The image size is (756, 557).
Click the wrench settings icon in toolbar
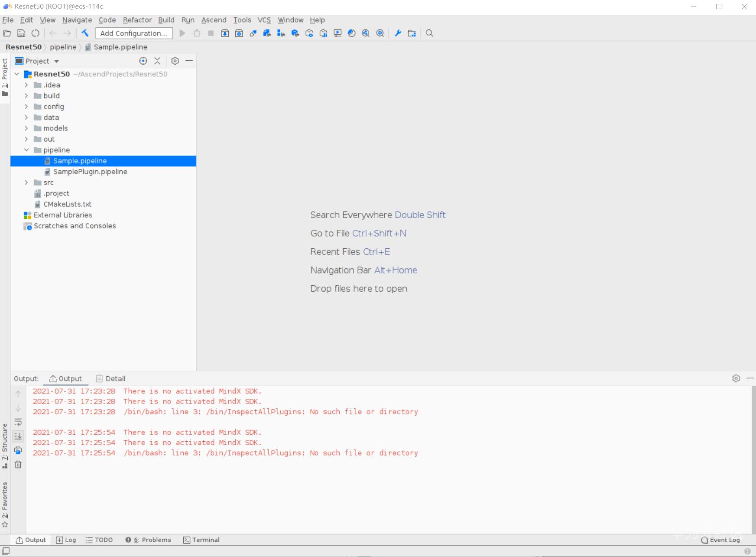[x=398, y=33]
